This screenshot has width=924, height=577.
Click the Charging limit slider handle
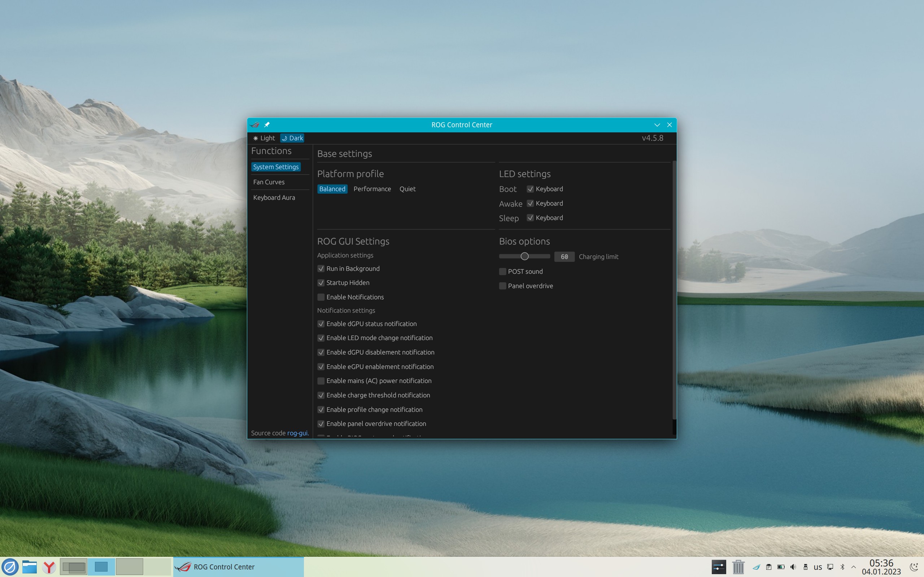(x=524, y=256)
